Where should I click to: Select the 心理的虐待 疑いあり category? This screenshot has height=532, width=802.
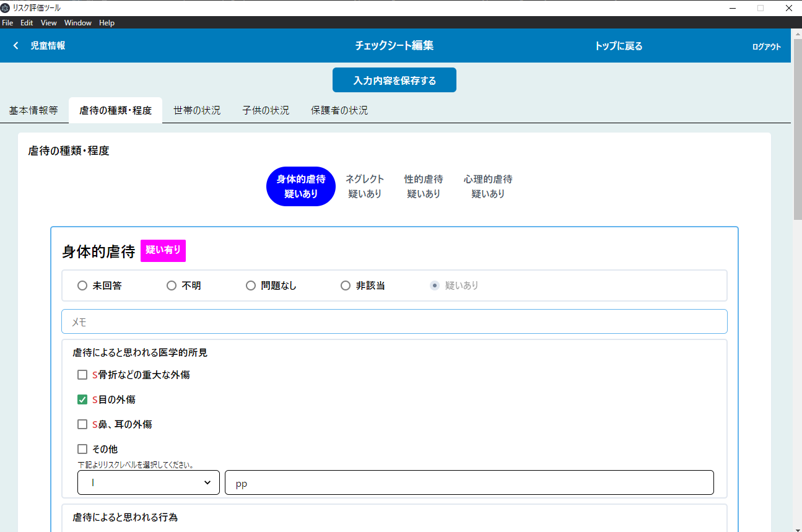pos(488,186)
